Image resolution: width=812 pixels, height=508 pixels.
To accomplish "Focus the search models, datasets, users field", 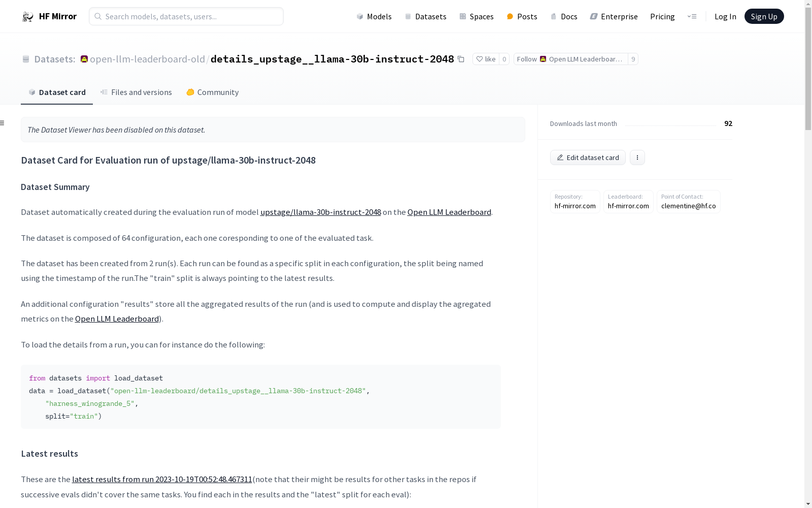I will pos(186,16).
